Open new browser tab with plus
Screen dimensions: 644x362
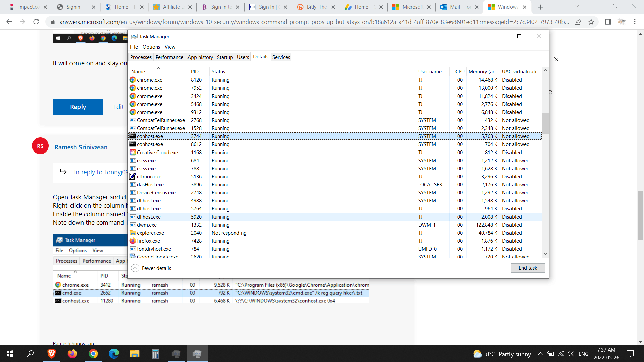(x=540, y=7)
